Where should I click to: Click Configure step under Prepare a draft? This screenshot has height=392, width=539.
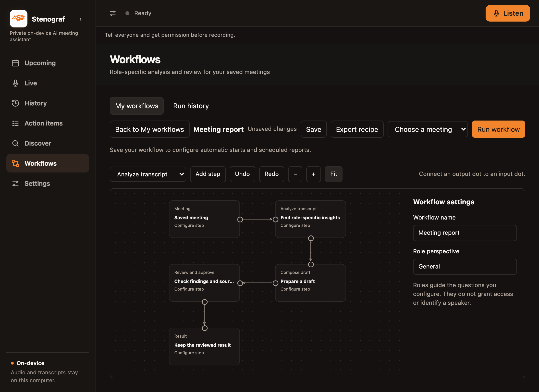tap(295, 289)
